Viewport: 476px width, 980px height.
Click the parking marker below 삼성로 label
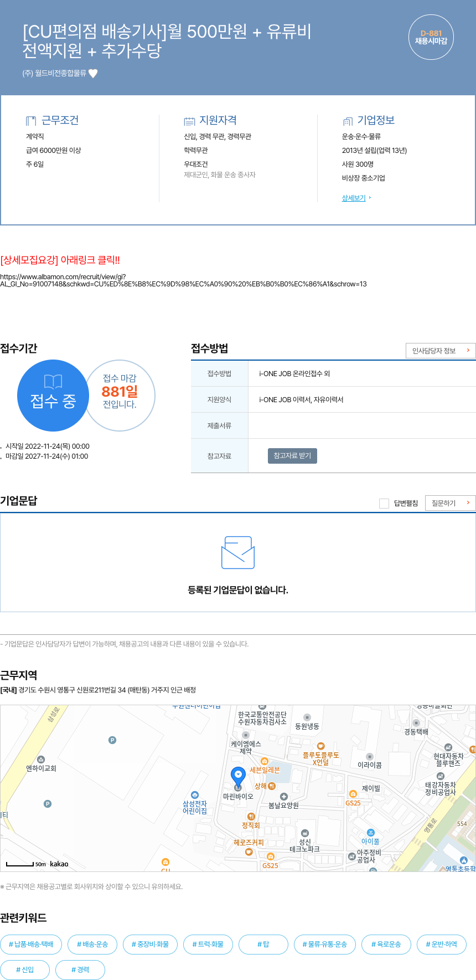point(112,740)
